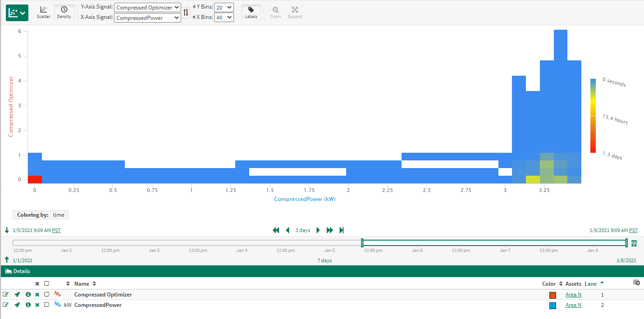Toggle the select-all checkbox in Details header

pos(46,284)
